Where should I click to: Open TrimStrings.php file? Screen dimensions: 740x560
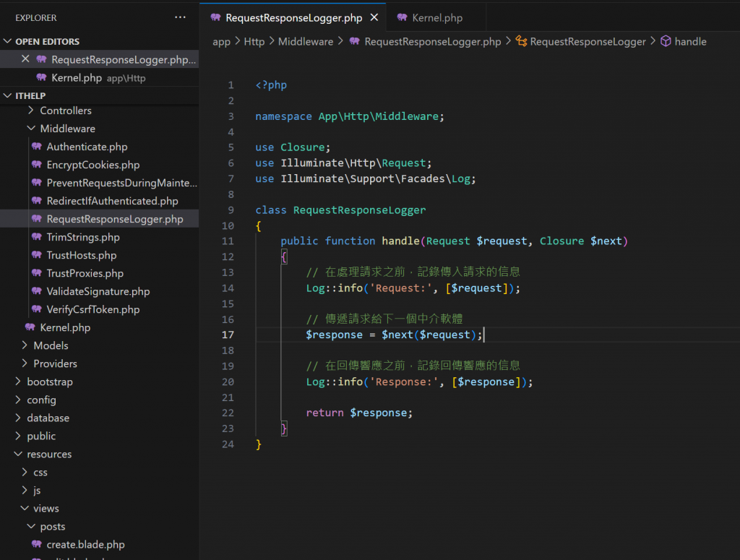[99, 237]
